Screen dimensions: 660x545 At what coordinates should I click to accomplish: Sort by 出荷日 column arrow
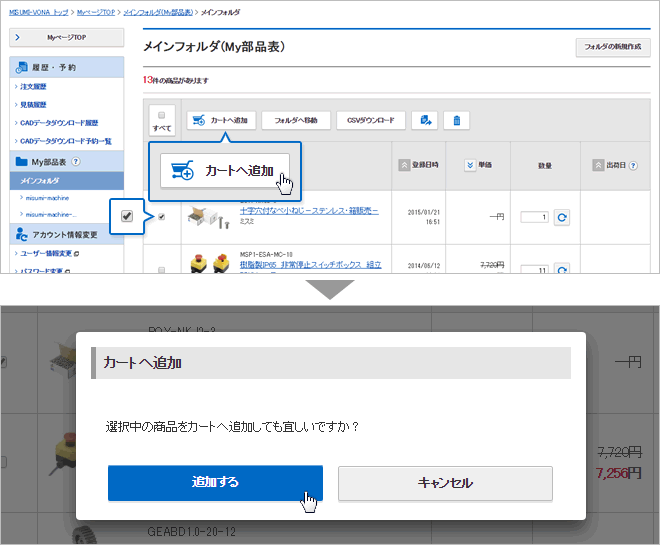coord(599,165)
